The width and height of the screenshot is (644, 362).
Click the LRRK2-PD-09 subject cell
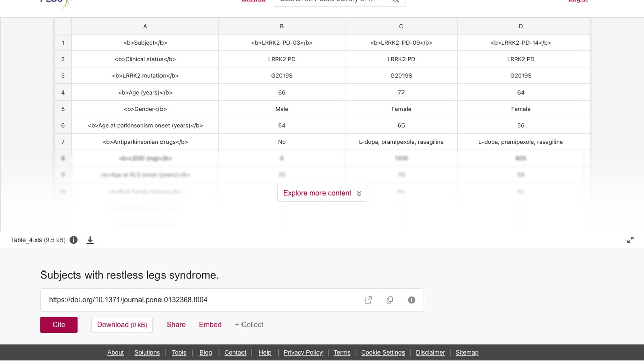[x=401, y=43]
